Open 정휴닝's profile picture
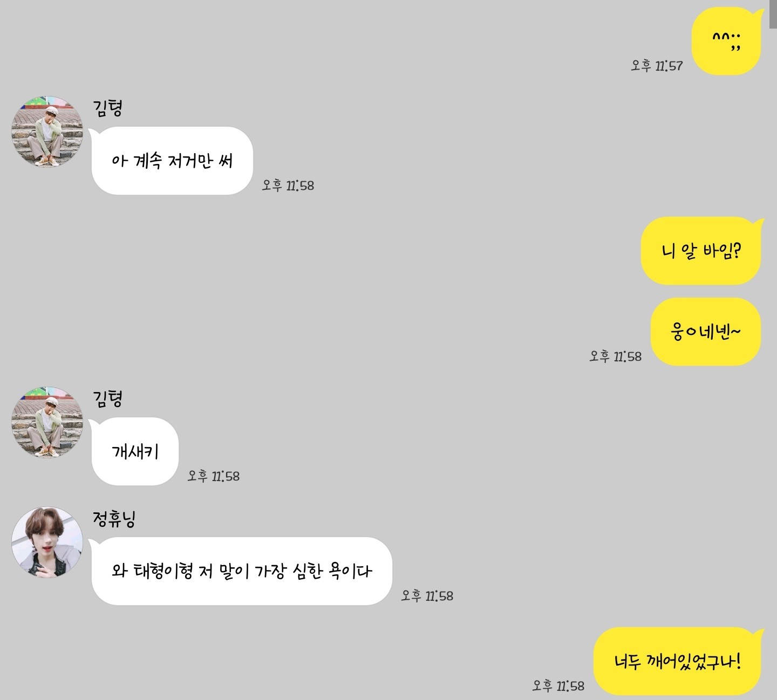 coord(47,542)
